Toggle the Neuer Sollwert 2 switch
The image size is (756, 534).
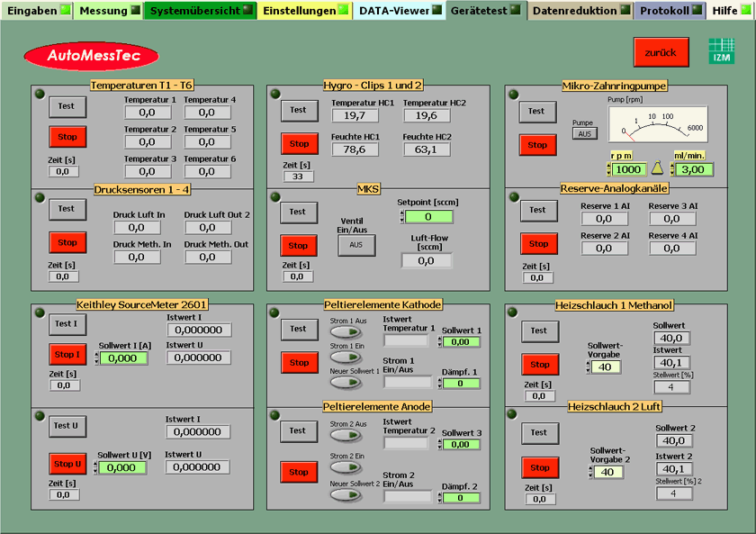pyautogui.click(x=346, y=495)
